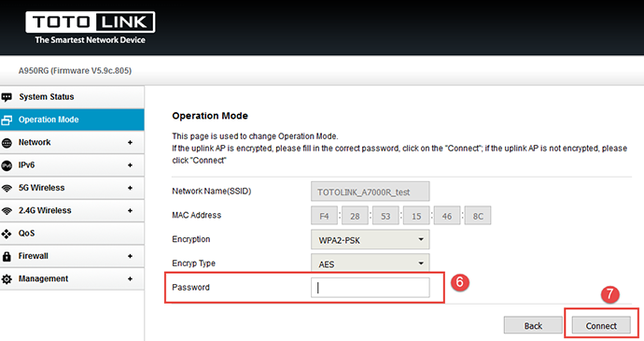Screen dimensions: 644x341
Task: Select the QoS menu item
Action: 72,234
